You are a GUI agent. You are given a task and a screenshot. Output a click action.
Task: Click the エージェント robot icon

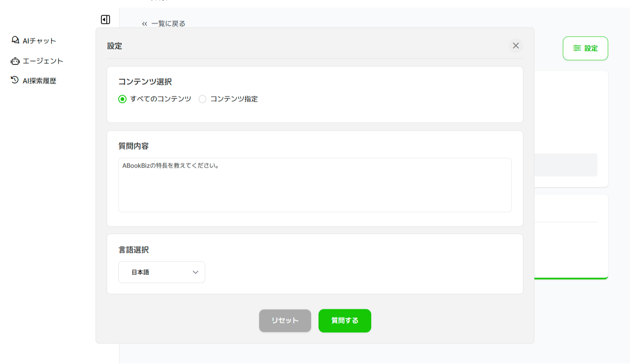[x=15, y=61]
